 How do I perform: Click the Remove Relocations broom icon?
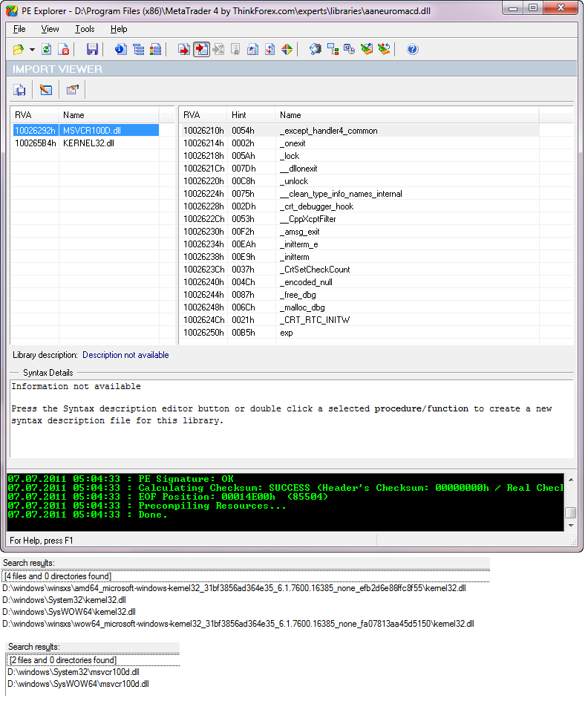click(x=384, y=50)
